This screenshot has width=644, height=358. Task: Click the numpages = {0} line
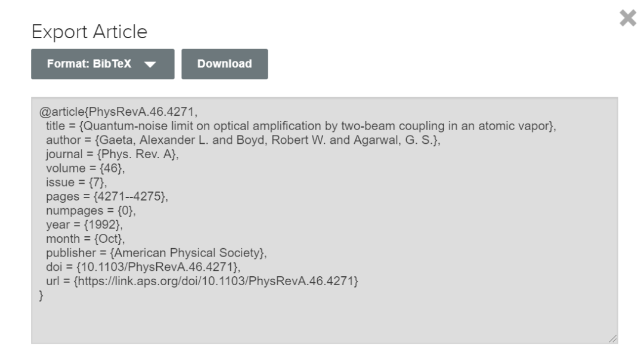pos(91,211)
